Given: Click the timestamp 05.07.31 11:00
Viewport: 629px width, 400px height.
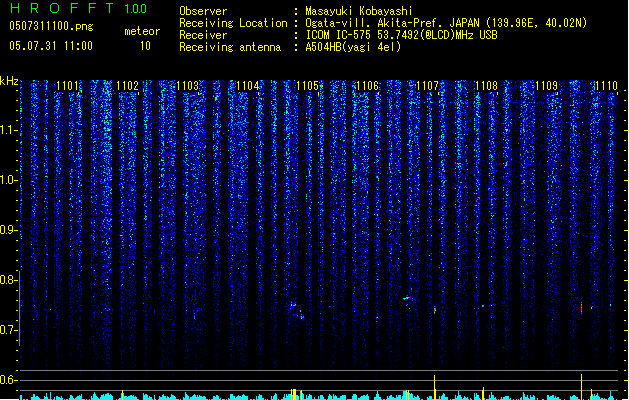Looking at the screenshot, I should click(x=51, y=46).
